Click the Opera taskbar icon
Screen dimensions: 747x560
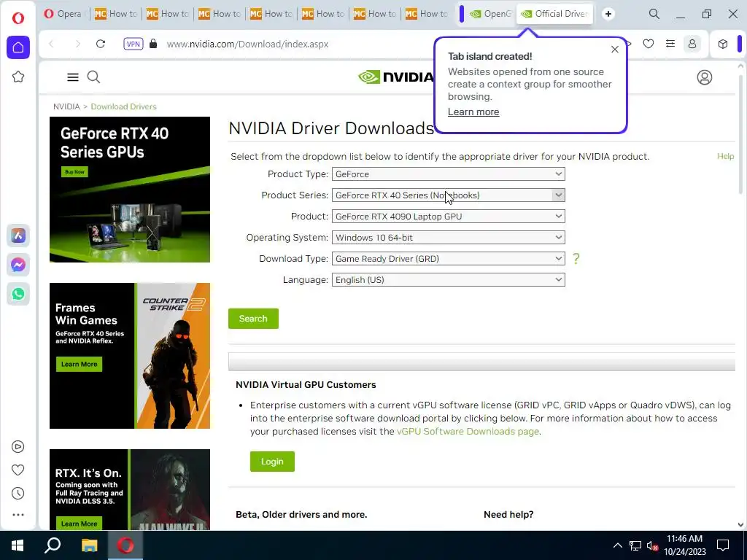[125, 545]
